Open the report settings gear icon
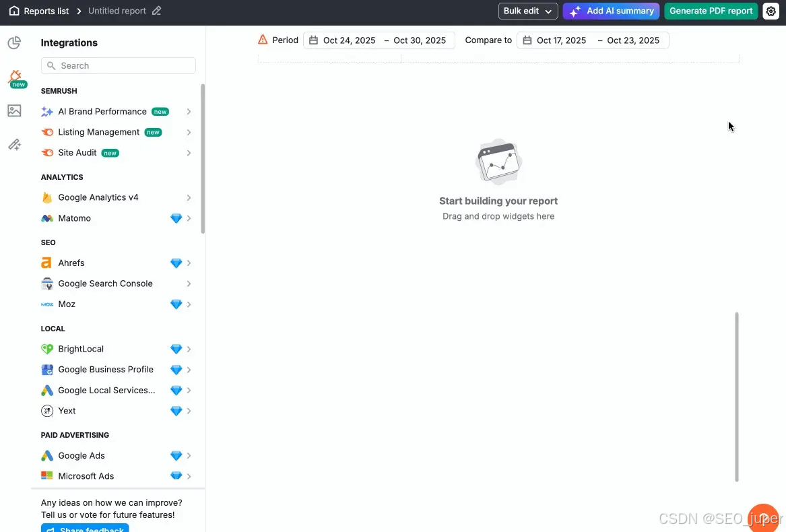This screenshot has width=786, height=532. [x=771, y=11]
